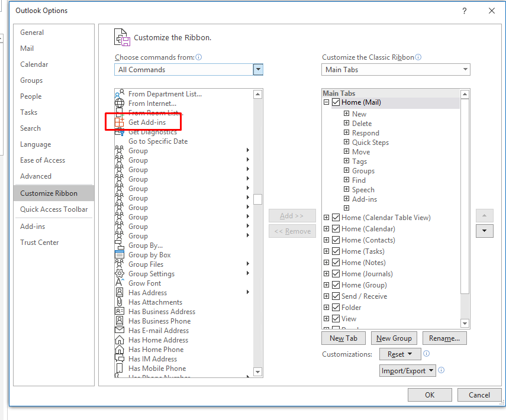The width and height of the screenshot is (506, 420).
Task: Click the Has Home Address house icon
Action: [120, 340]
